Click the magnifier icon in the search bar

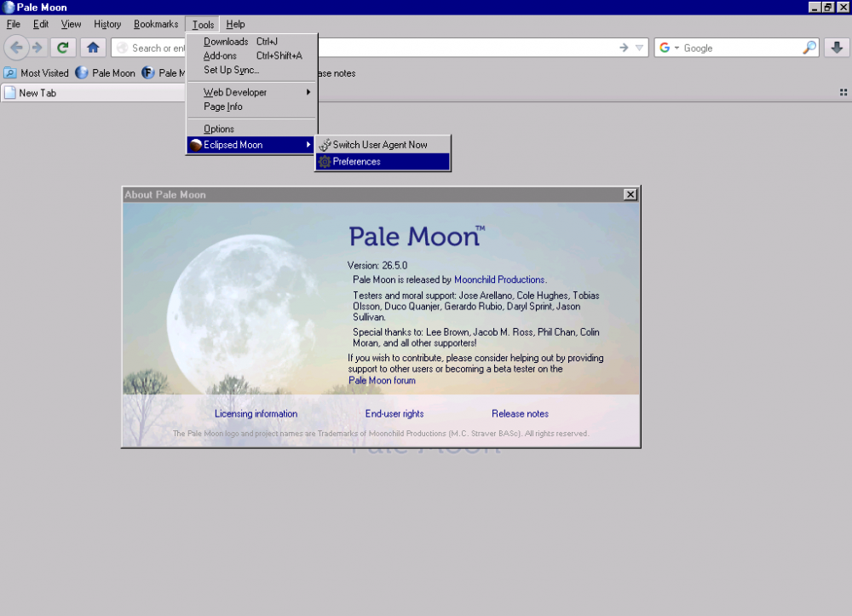[x=809, y=48]
